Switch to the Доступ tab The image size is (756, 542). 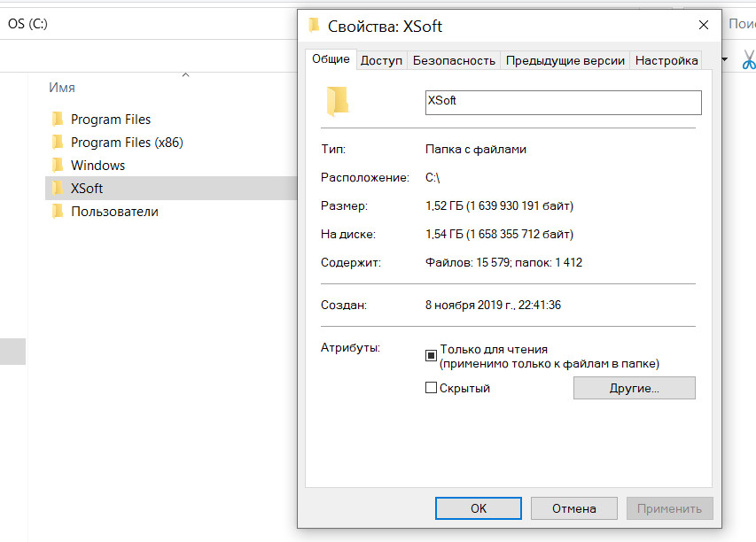click(x=381, y=60)
